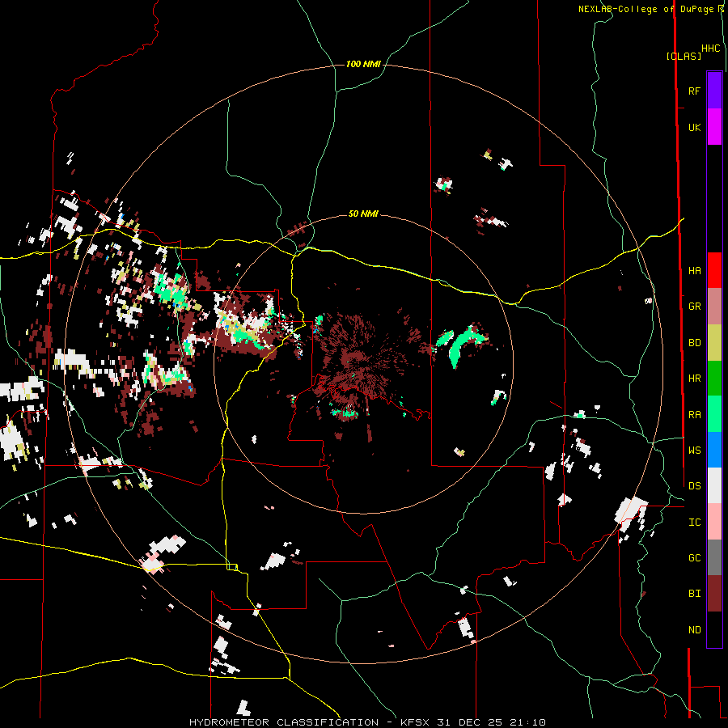Click the 'GC' legend label text
This screenshot has height=728, width=728.
(694, 558)
